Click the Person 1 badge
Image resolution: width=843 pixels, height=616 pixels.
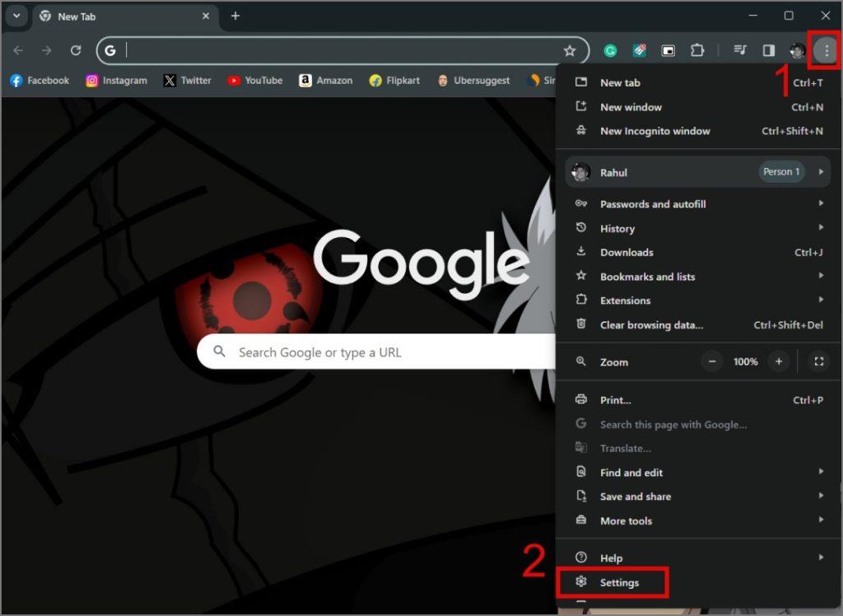[781, 171]
